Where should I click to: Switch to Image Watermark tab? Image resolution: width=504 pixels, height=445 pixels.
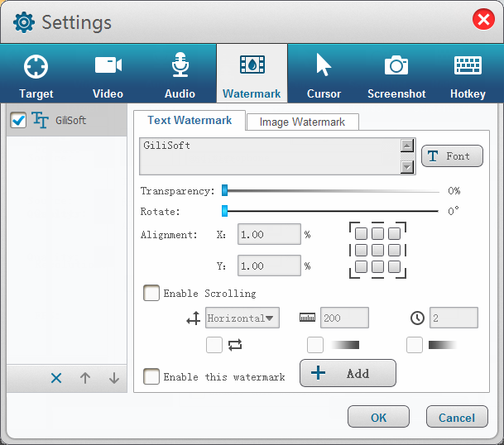click(x=302, y=122)
